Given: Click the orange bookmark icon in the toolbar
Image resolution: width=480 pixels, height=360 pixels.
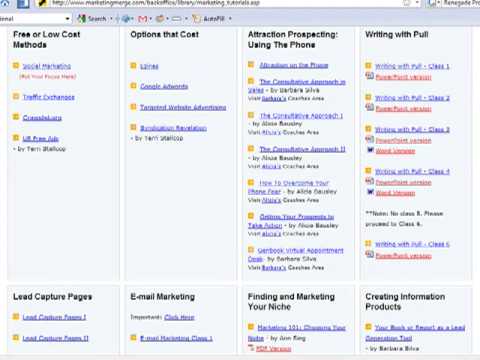Looking at the screenshot, I should (x=160, y=19).
